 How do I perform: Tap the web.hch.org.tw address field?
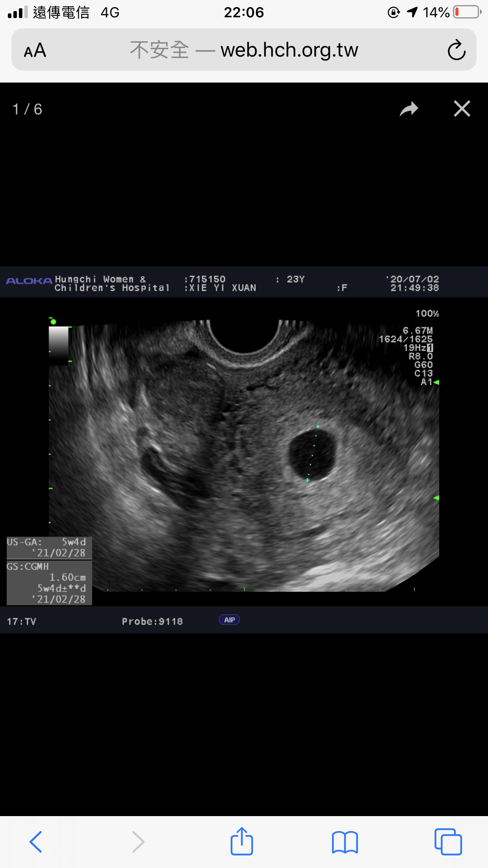[244, 50]
